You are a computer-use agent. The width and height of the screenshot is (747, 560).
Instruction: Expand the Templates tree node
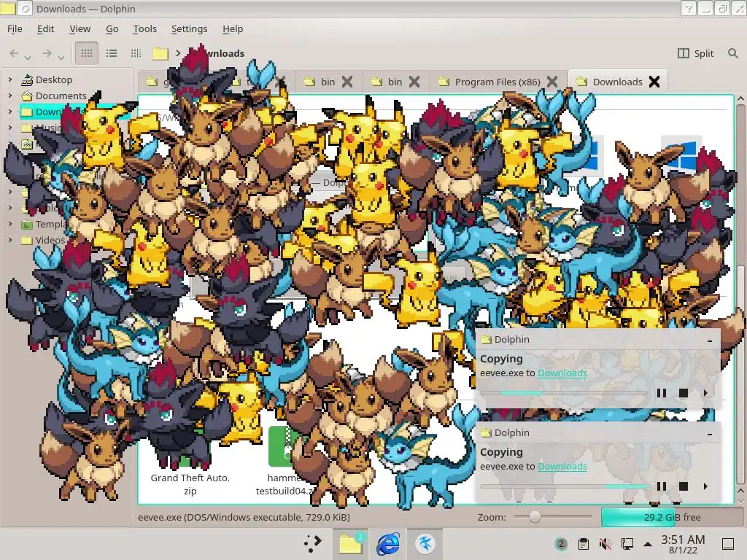click(10, 224)
